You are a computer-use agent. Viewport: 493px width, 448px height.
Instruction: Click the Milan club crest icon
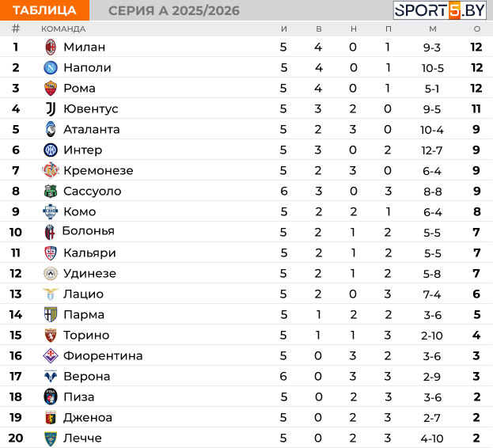(51, 47)
